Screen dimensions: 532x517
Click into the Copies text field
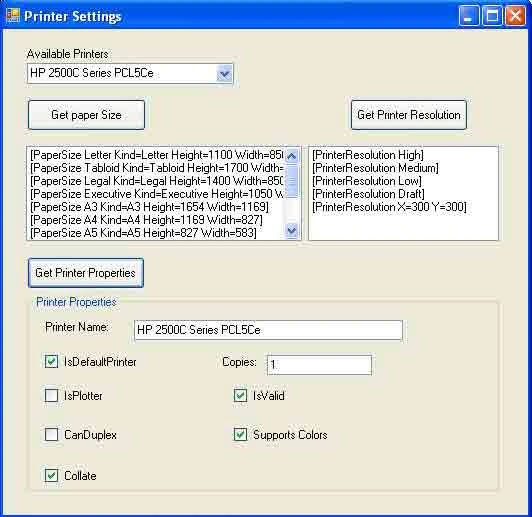tap(319, 365)
